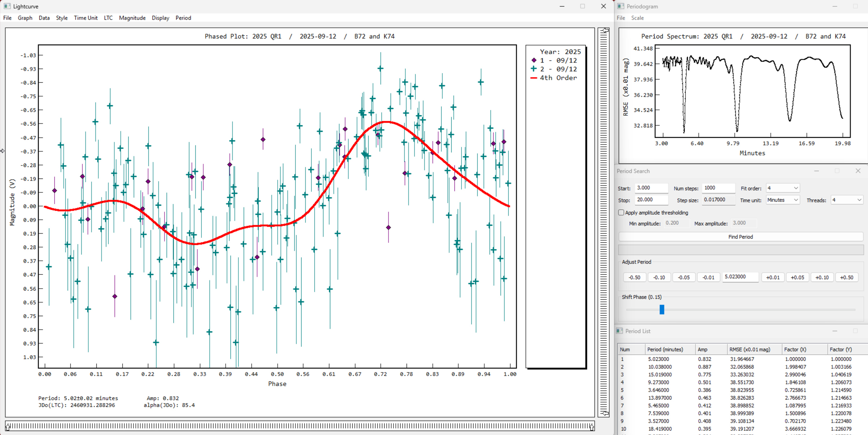Open the Periodogram Scale menu
Screen dimensions: 868x435
637,18
